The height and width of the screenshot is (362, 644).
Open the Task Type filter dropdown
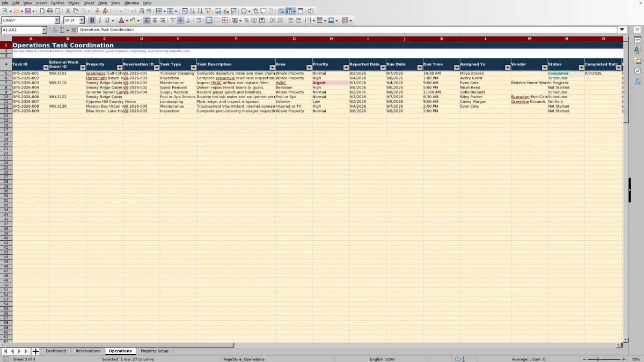tap(193, 68)
